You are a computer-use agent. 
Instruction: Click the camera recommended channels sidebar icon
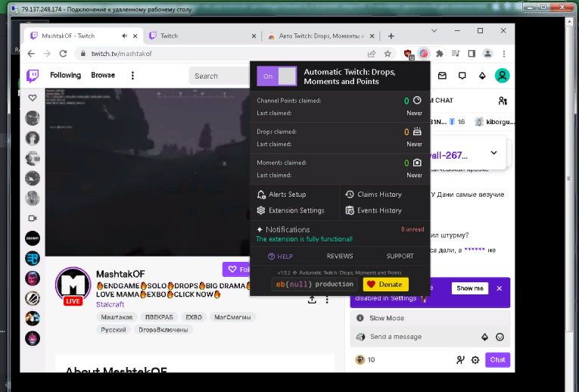coord(33,218)
